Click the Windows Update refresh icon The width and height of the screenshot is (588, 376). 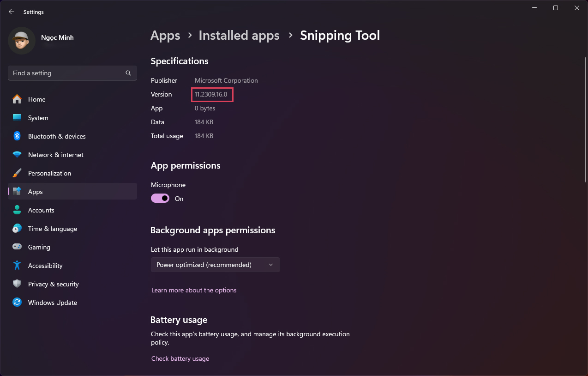[x=17, y=303]
